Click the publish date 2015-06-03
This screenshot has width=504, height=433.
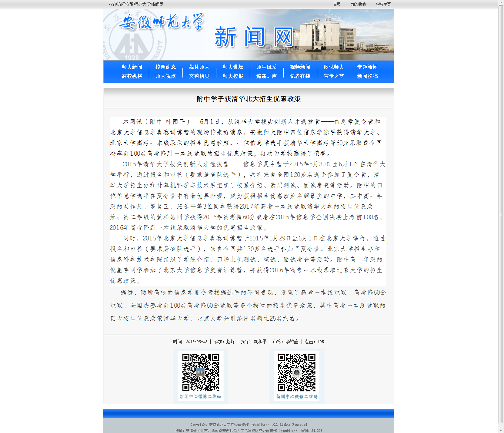(197, 342)
